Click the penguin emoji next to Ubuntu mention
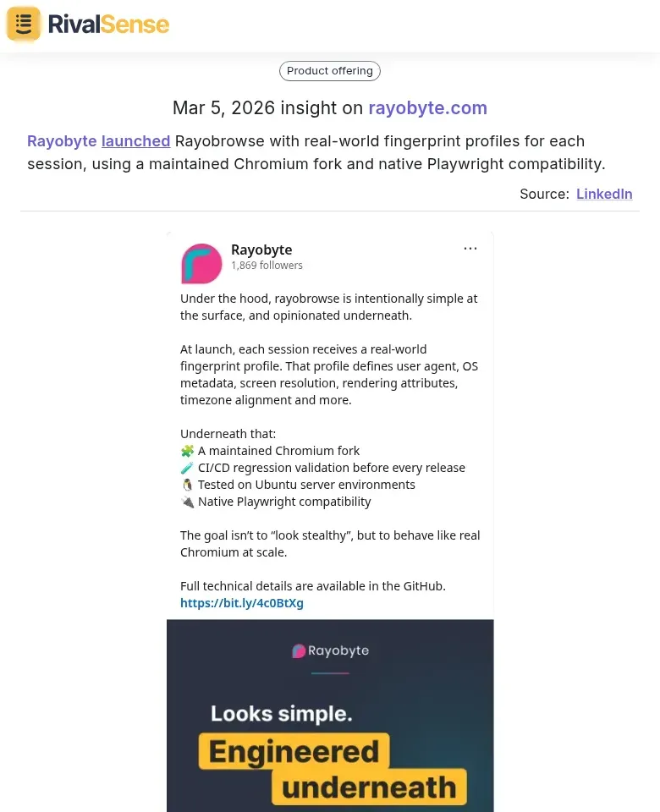The image size is (660, 812). tap(187, 484)
